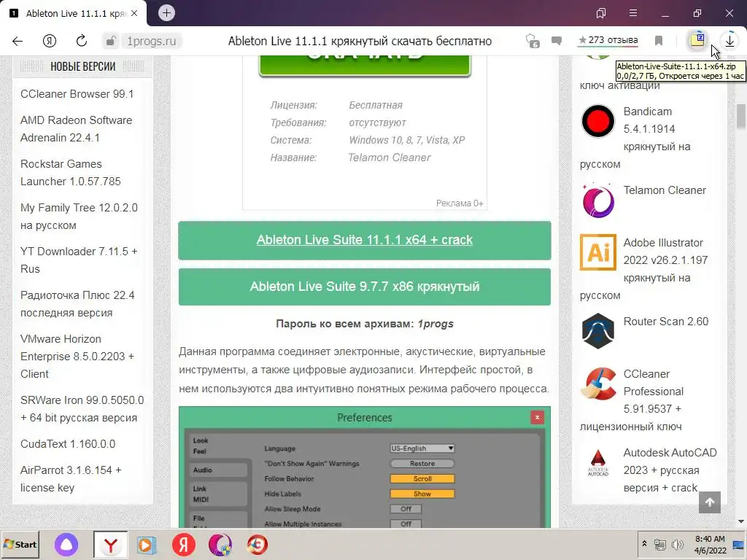Open Router Scan 2.60 title link
Viewport: 747px width, 560px height.
[x=665, y=322]
